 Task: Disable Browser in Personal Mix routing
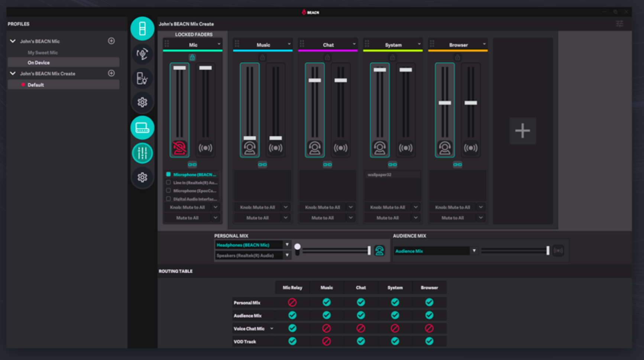point(429,302)
